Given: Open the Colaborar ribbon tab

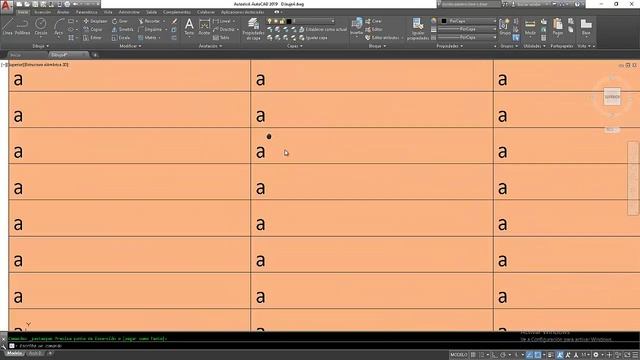Looking at the screenshot, I should pos(206,12).
